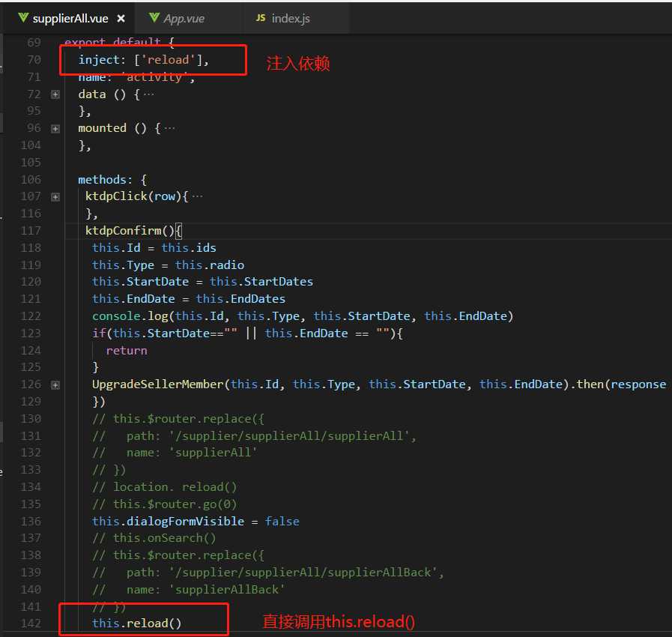672x637 pixels.
Task: Click "this.dialogFormVisible = false" line
Action: (x=196, y=522)
